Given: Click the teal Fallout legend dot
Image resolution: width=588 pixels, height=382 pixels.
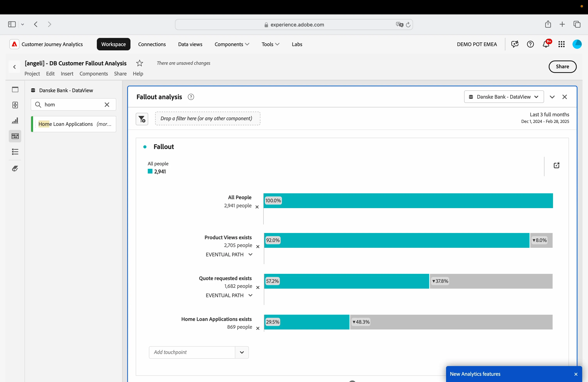Looking at the screenshot, I should [x=145, y=147].
